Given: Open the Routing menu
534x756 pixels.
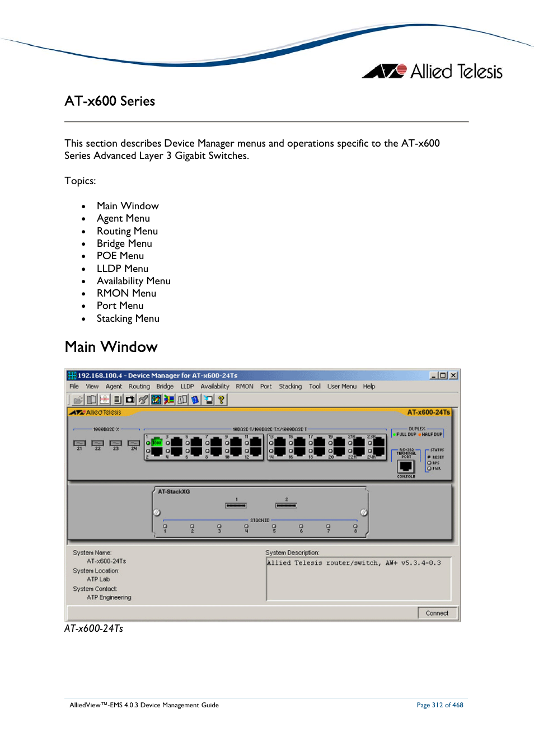Looking at the screenshot, I should tap(139, 387).
